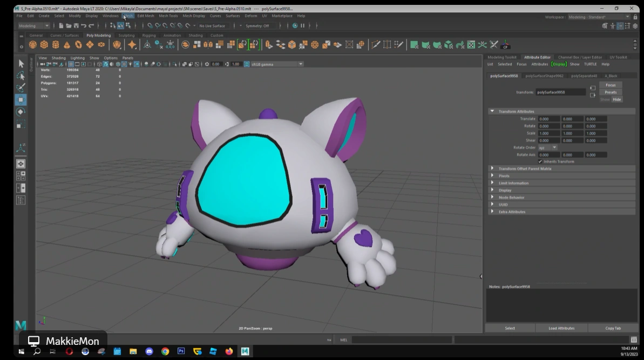Pick the Scale tool in Tool Box
Viewport: 644px width, 360px height.
tap(21, 124)
